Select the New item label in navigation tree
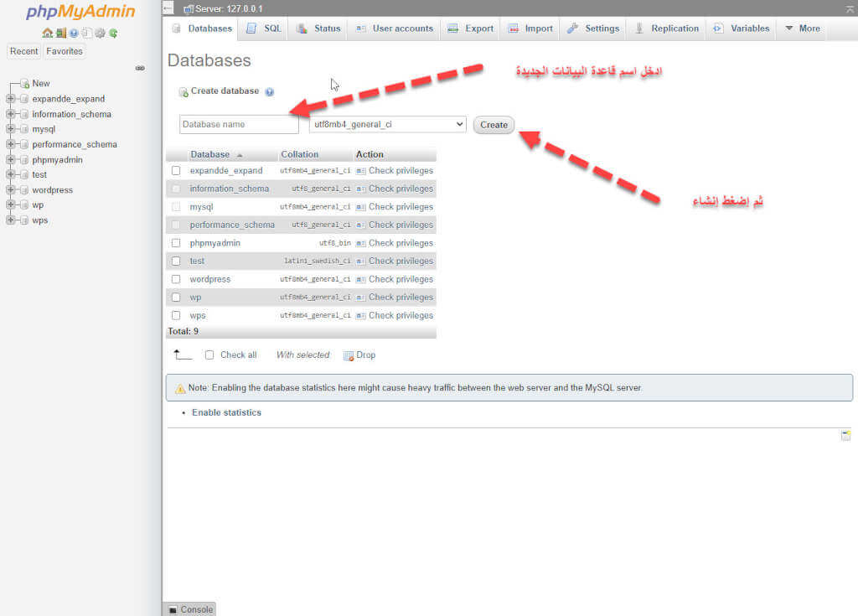The image size is (858, 616). point(41,83)
